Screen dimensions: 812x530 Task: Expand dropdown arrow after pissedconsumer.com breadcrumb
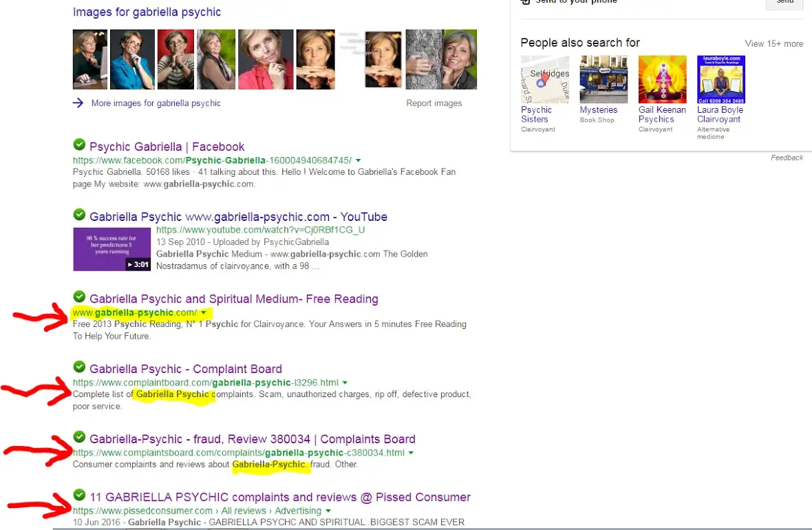click(x=328, y=511)
